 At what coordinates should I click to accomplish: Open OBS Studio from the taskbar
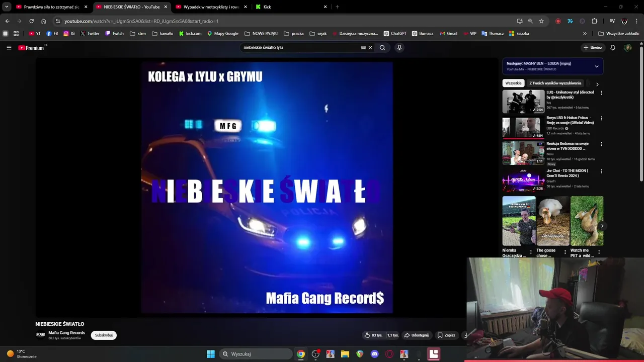coord(315,354)
